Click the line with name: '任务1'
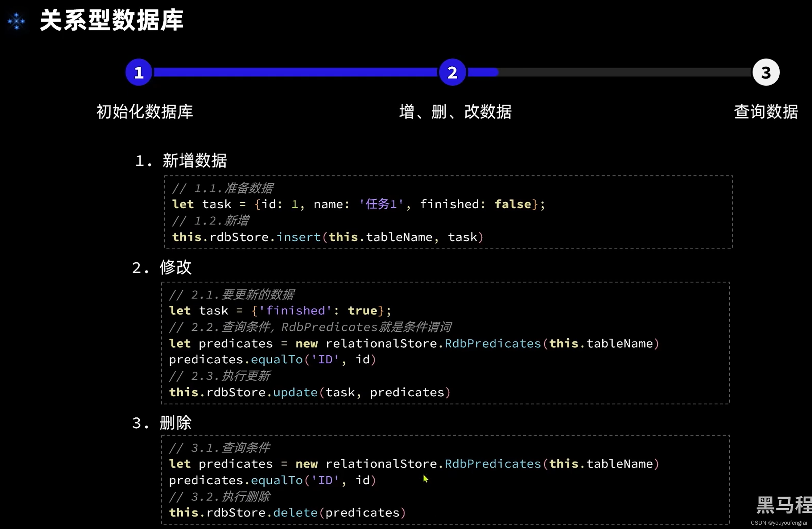Viewport: 812px width, 529px height. click(x=359, y=204)
